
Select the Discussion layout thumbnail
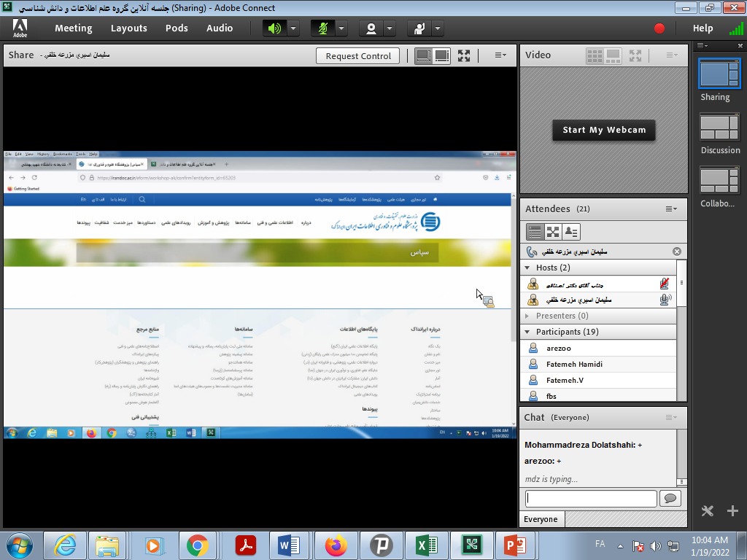719,128
